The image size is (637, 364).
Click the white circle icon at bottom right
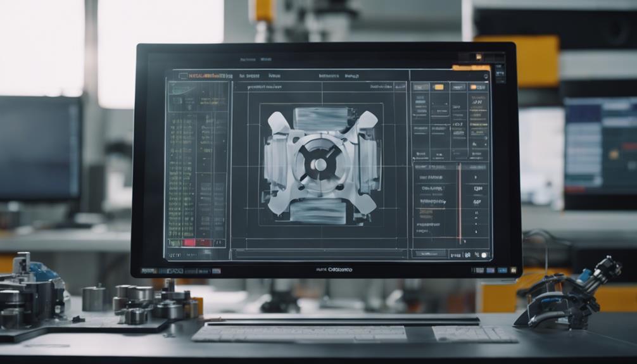click(x=484, y=254)
